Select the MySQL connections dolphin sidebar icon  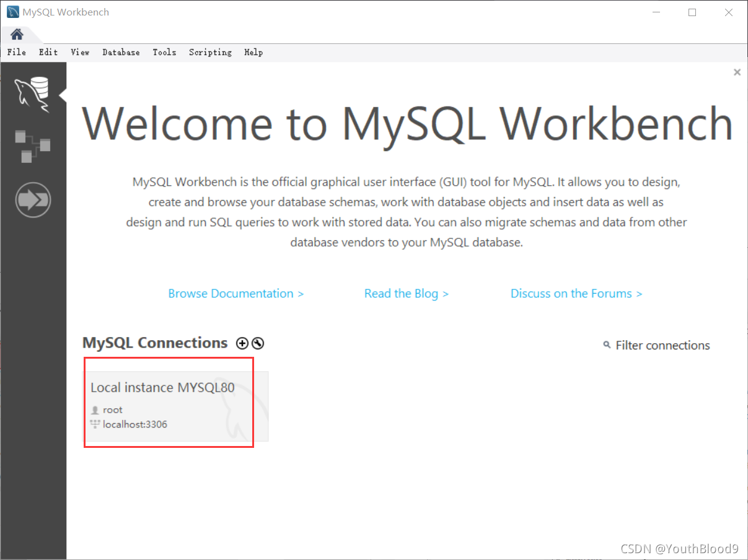(x=33, y=95)
